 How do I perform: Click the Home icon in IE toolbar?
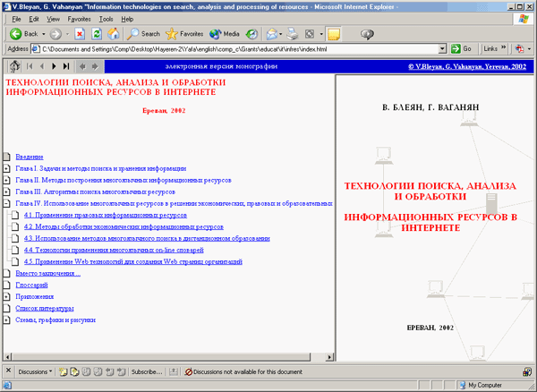click(114, 33)
